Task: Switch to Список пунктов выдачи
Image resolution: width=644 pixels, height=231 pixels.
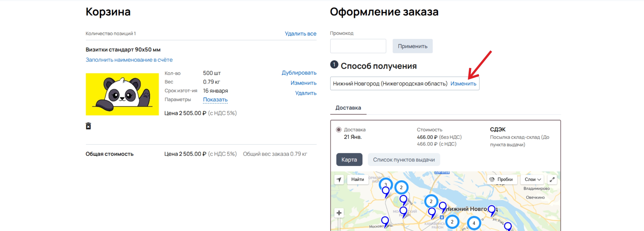Action: [x=404, y=160]
